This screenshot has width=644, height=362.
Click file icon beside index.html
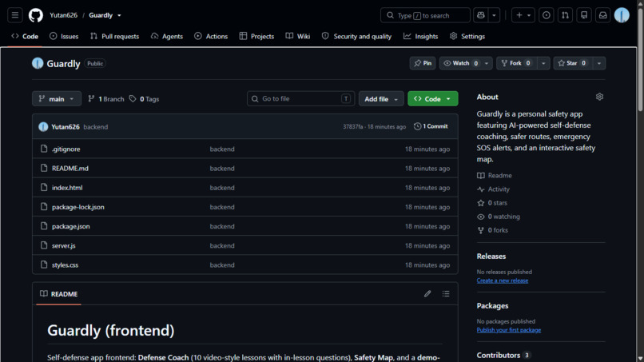(x=44, y=187)
